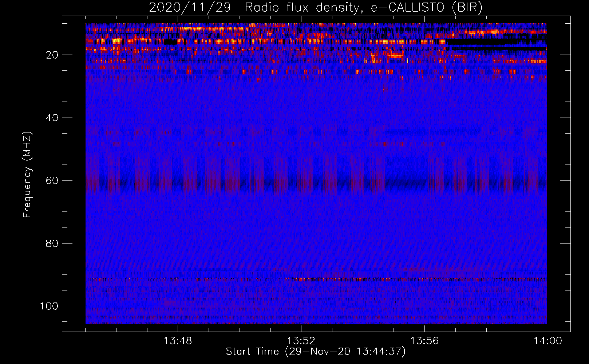589x364 pixels.
Task: Click the '40' frequency tick label
Action: pyautogui.click(x=52, y=118)
